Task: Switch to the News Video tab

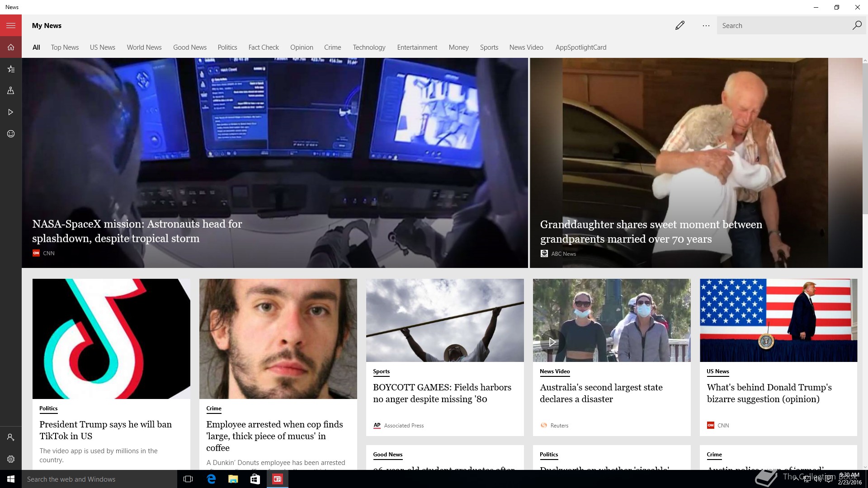Action: (526, 47)
